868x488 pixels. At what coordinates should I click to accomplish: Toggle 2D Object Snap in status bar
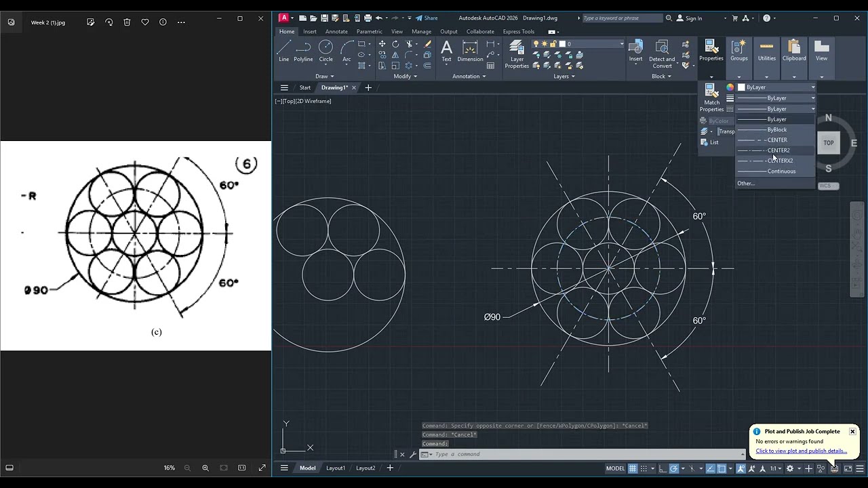tap(722, 468)
